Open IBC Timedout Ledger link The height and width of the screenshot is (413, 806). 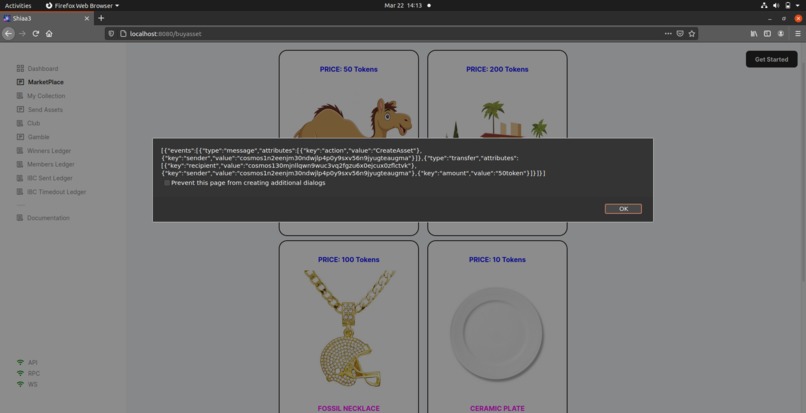click(57, 192)
